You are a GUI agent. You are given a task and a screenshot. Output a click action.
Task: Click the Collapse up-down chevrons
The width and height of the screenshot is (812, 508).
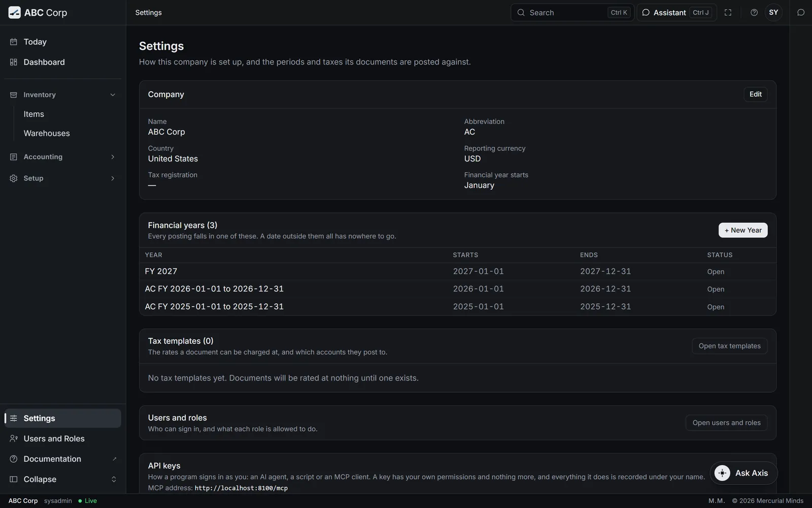pos(114,480)
